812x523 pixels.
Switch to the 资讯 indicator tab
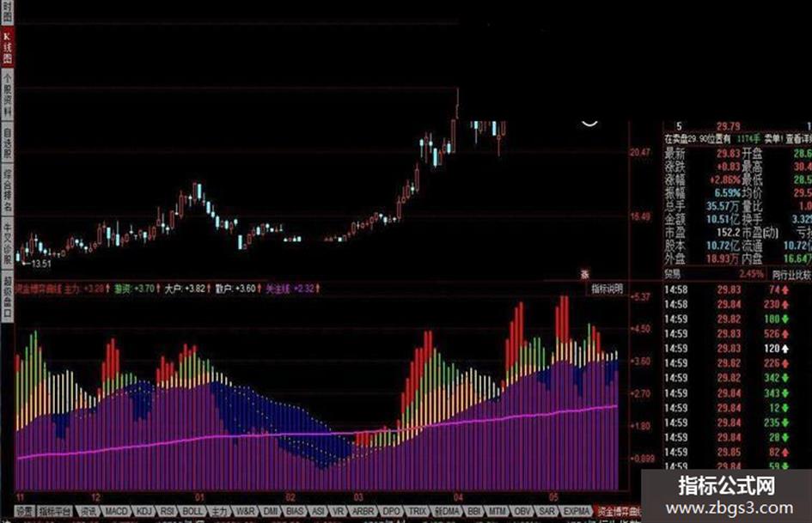pyautogui.click(x=88, y=512)
